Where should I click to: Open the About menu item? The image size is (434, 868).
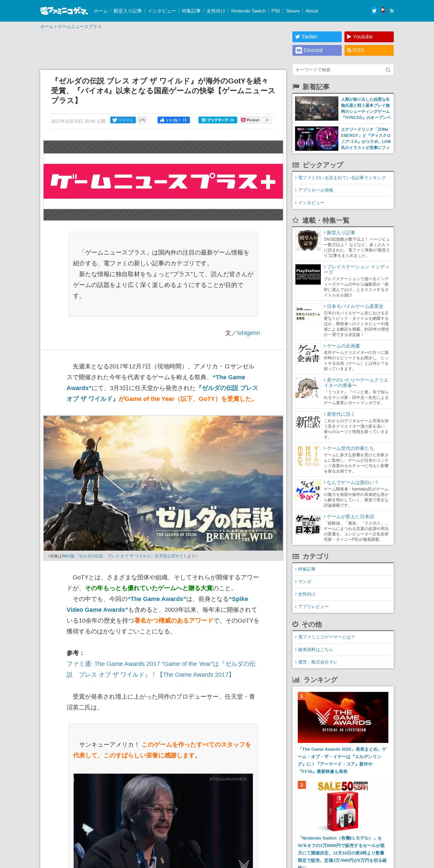click(312, 11)
